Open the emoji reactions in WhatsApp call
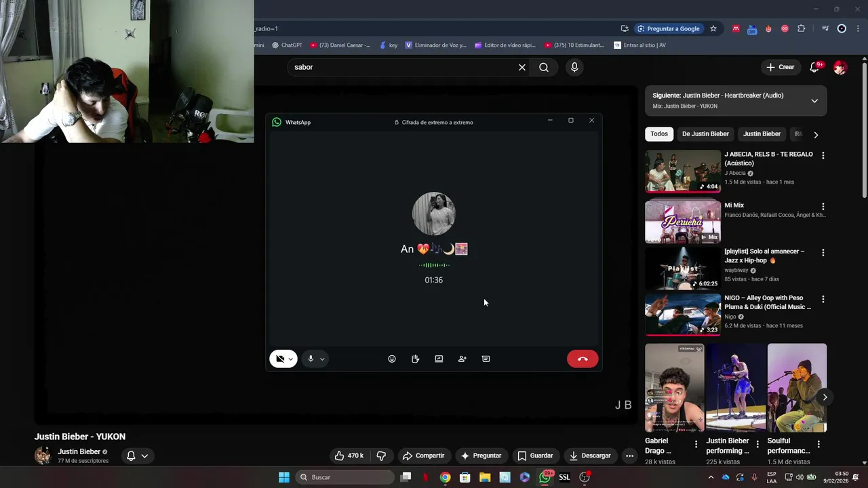 [392, 359]
